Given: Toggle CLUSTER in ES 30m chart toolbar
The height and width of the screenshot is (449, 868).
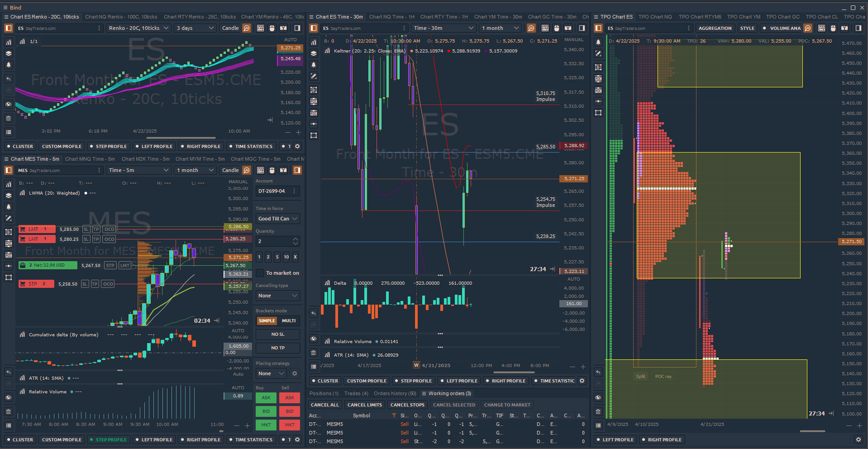Looking at the screenshot, I should pyautogui.click(x=324, y=381).
